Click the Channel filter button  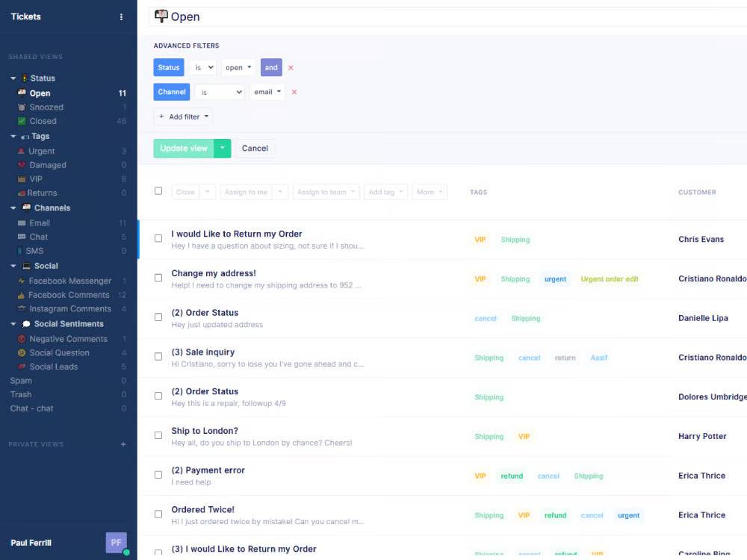[172, 92]
